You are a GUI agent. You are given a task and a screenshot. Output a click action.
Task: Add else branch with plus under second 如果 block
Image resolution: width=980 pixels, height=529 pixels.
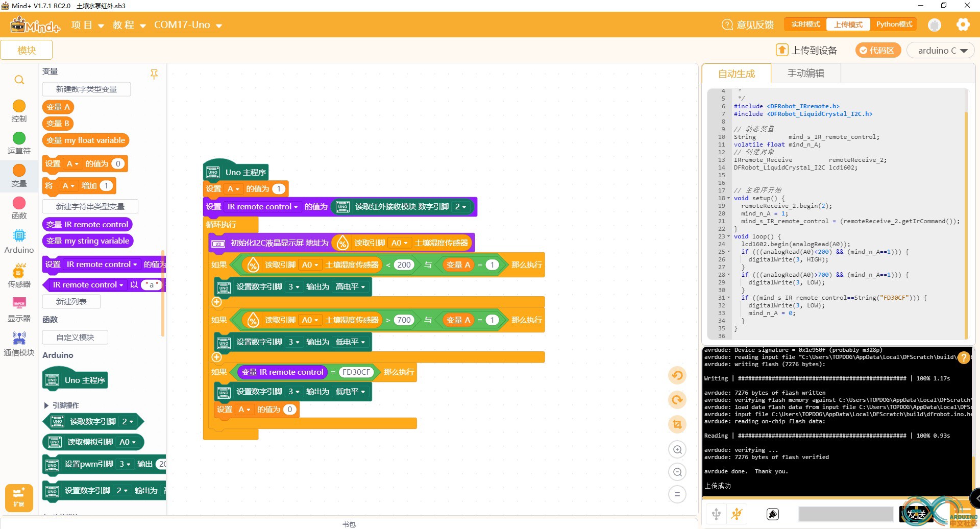point(216,357)
